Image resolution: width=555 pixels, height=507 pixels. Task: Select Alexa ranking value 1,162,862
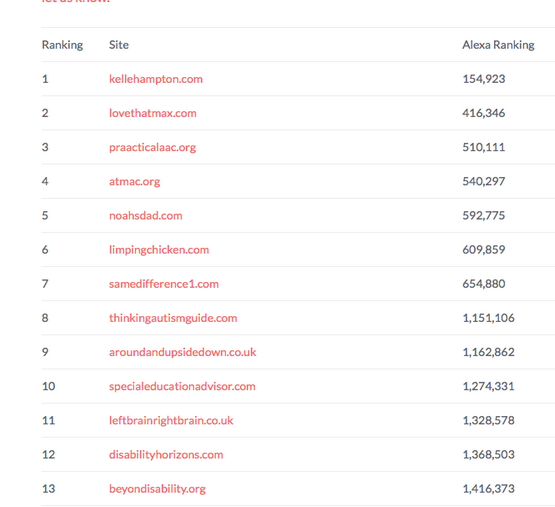click(488, 352)
